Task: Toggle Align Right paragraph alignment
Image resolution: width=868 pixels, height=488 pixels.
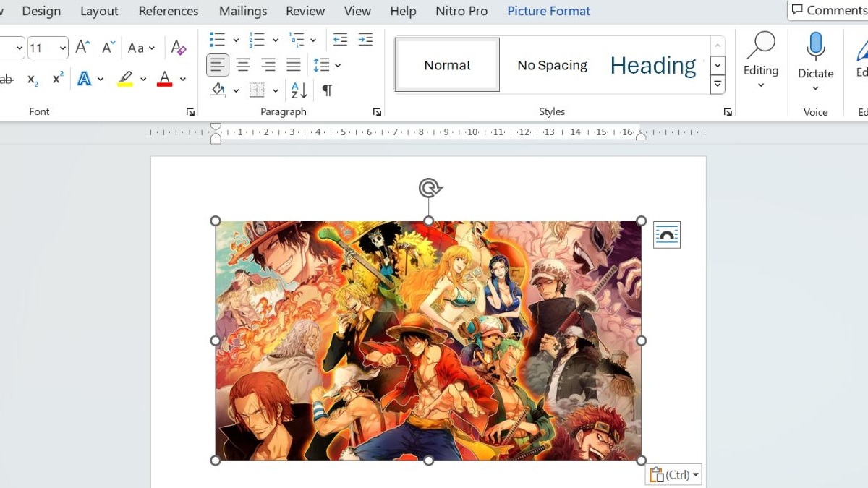Action: pyautogui.click(x=268, y=65)
